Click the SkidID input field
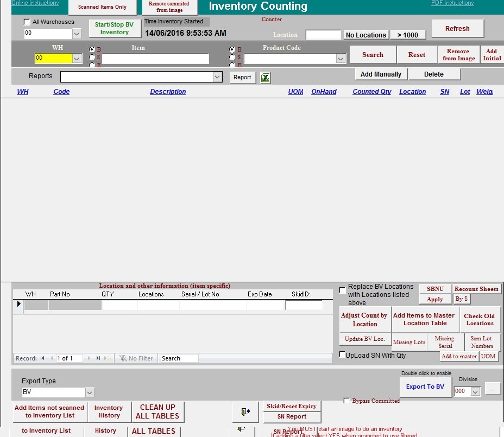504x437 pixels. 304,305
